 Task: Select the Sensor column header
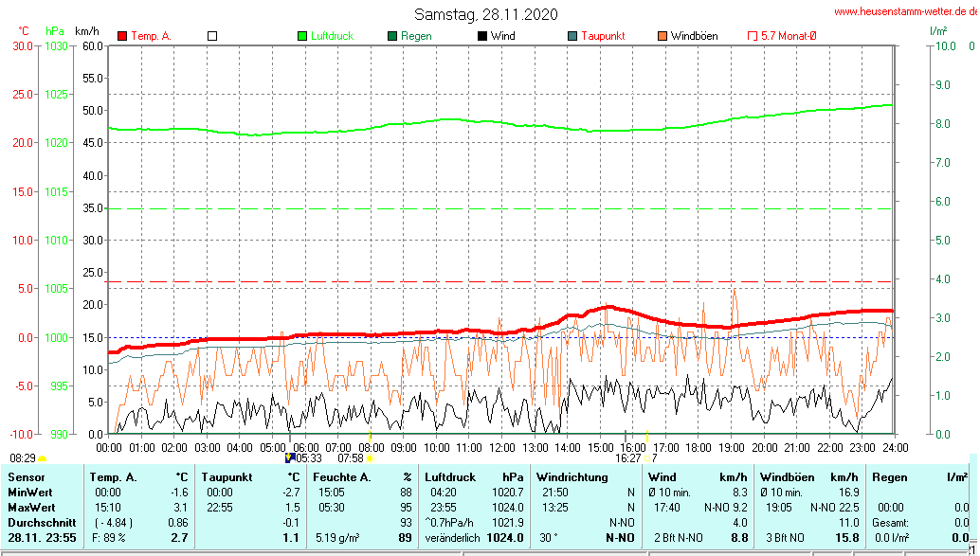(27, 477)
